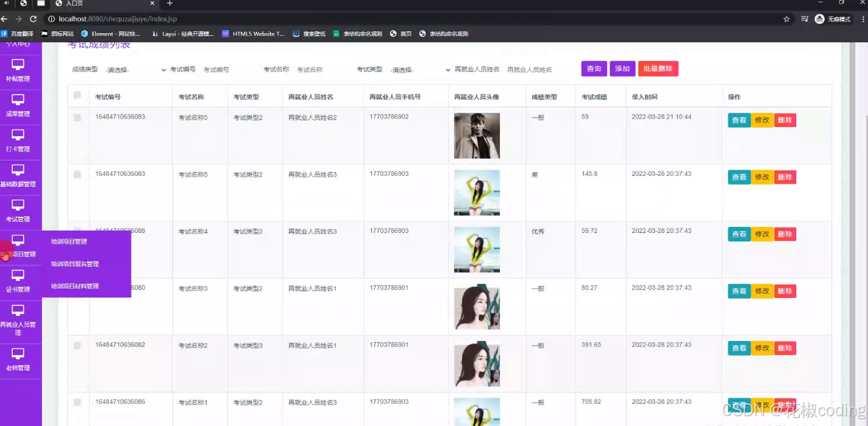This screenshot has width=868, height=426.
Task: Click the 优秀 grade cell
Action: (x=538, y=232)
